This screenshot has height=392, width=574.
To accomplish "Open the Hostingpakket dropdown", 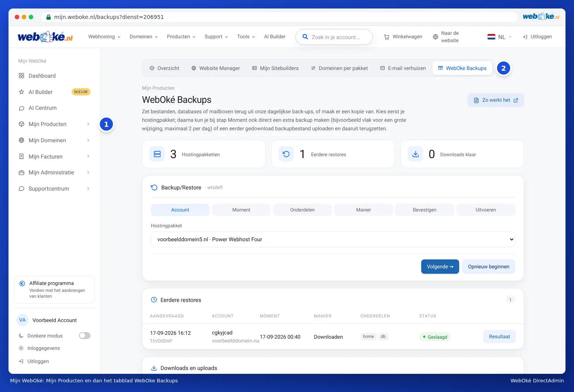I will pos(333,239).
